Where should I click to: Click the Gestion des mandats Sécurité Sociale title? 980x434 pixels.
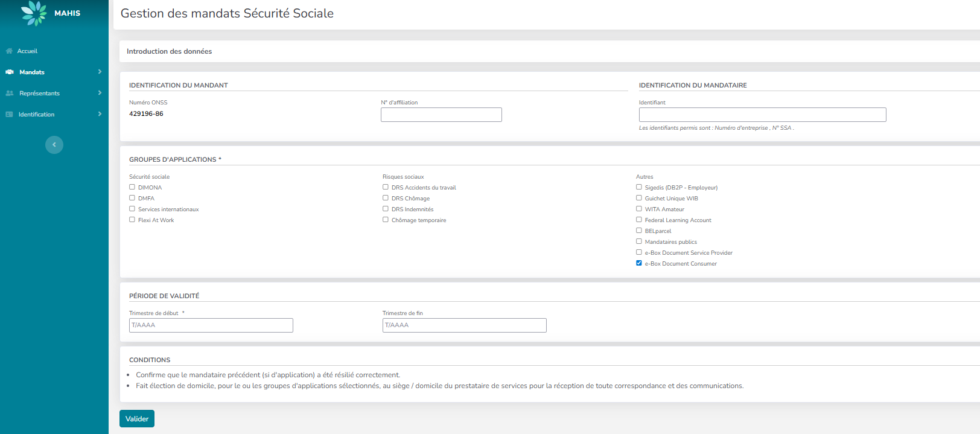[227, 13]
